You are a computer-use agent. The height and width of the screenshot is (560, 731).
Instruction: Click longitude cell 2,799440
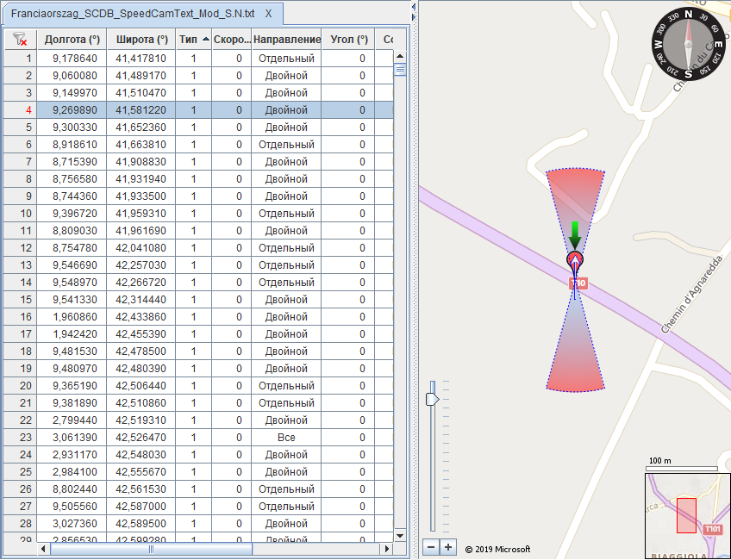[x=72, y=420]
